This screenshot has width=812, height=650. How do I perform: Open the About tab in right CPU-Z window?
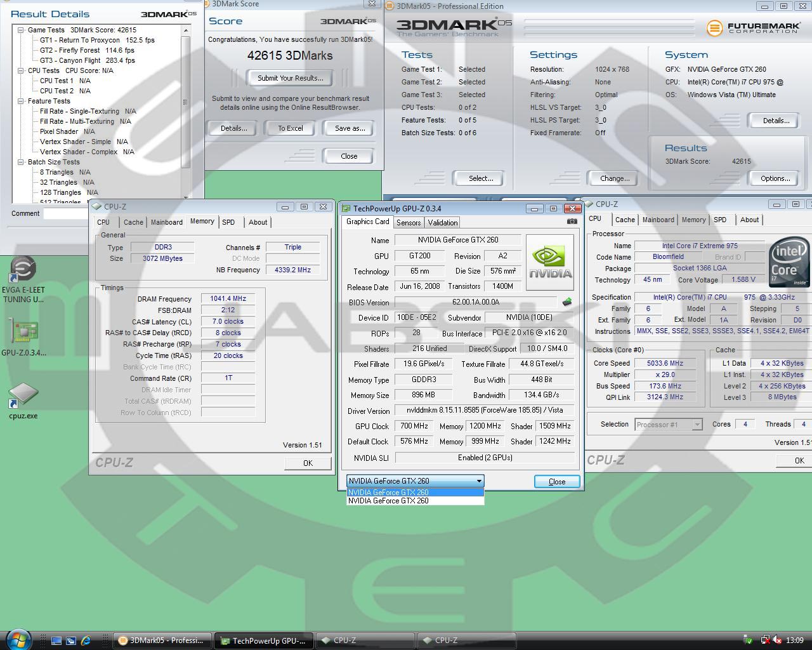749,220
